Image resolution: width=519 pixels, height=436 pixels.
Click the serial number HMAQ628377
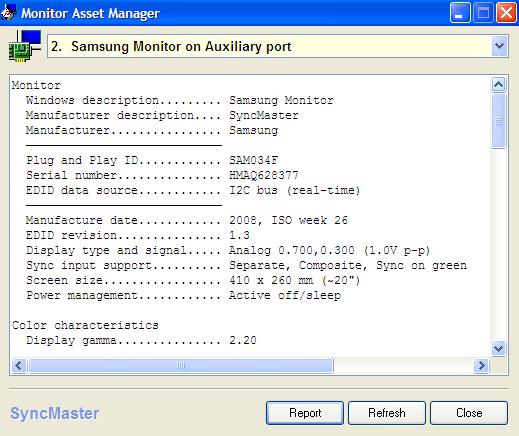point(264,175)
